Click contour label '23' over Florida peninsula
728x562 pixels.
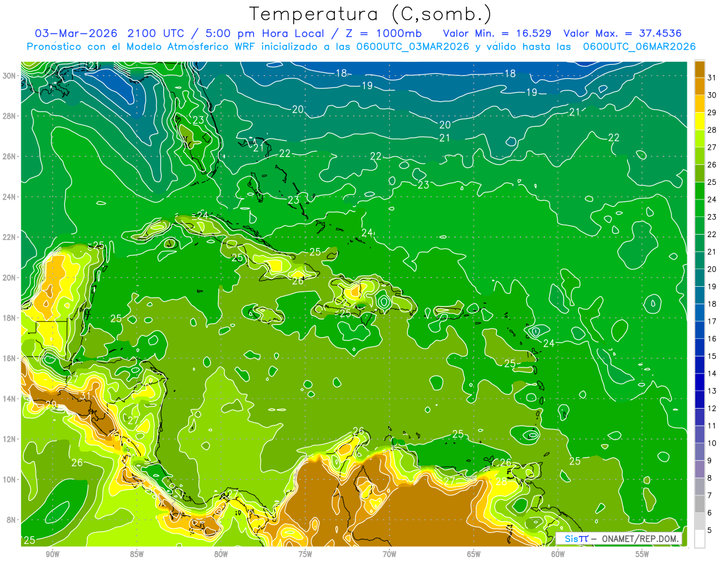point(198,120)
